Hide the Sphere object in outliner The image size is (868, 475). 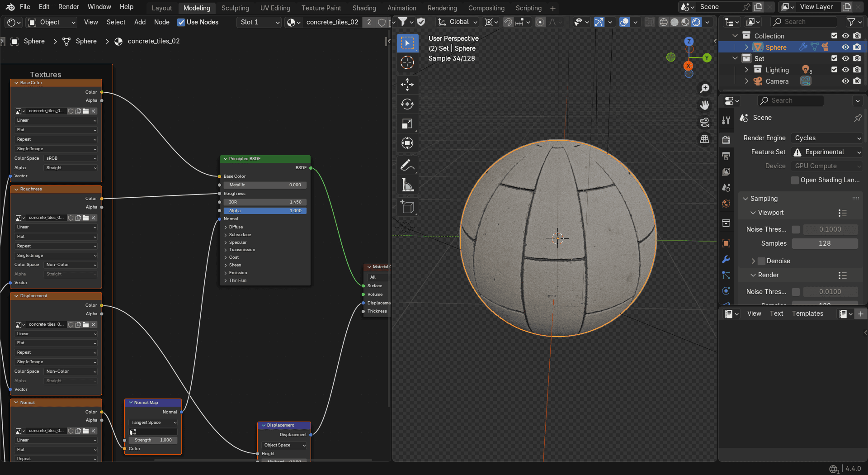(845, 47)
